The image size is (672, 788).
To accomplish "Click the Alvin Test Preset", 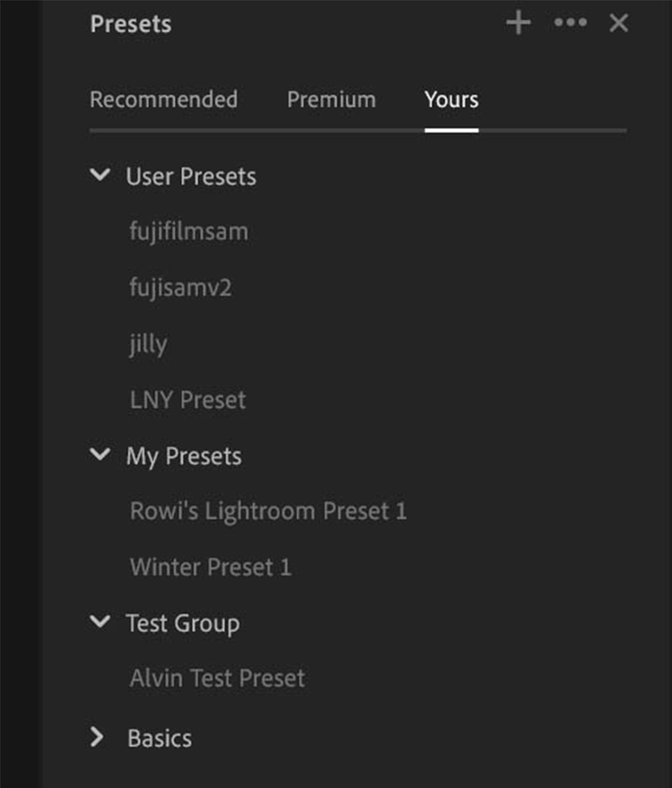I will pyautogui.click(x=217, y=679).
